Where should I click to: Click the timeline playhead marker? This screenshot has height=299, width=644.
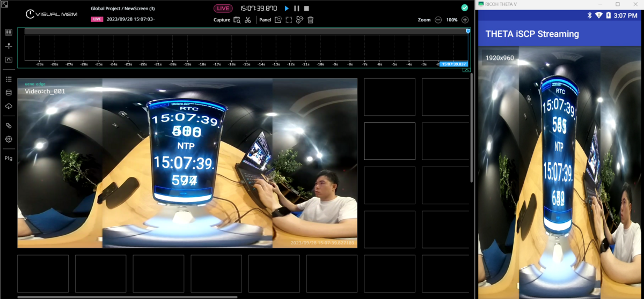[x=468, y=32]
